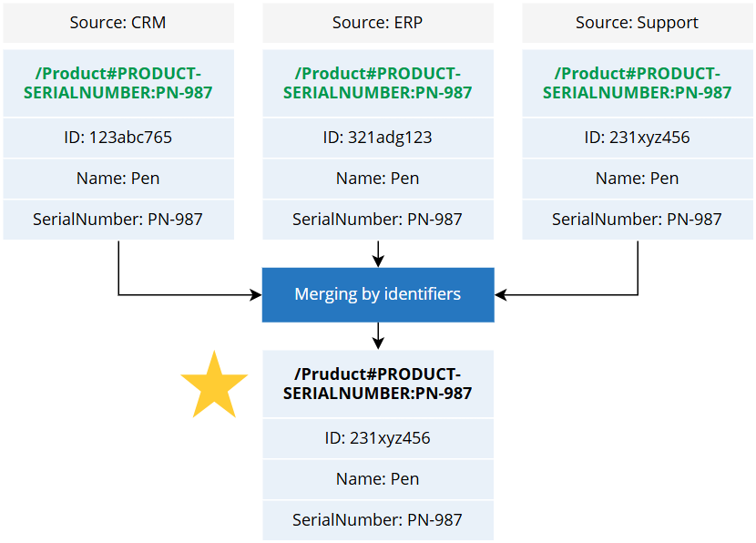Screen dimensions: 756x543
Task: Click Name: Pen in merged record
Action: [x=378, y=479]
